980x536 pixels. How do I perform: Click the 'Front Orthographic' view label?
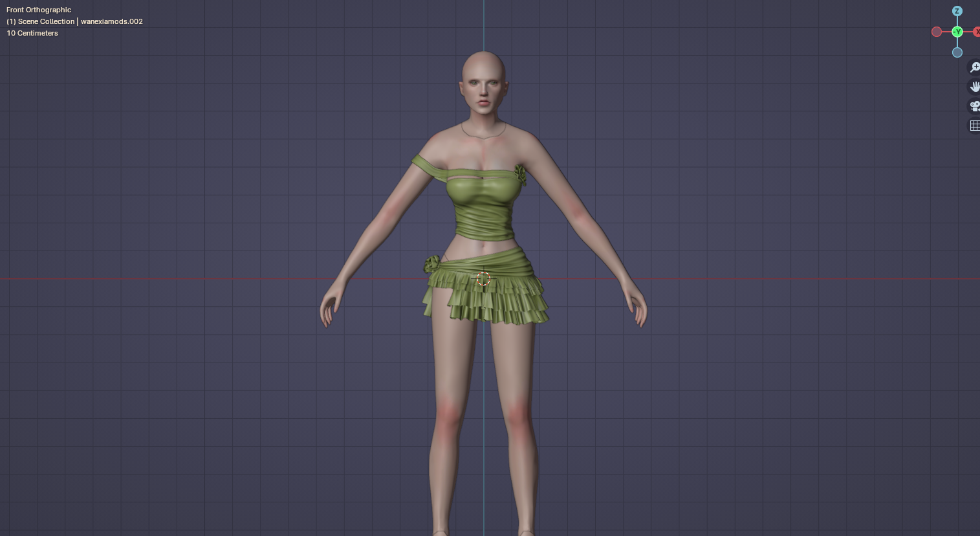[x=39, y=10]
